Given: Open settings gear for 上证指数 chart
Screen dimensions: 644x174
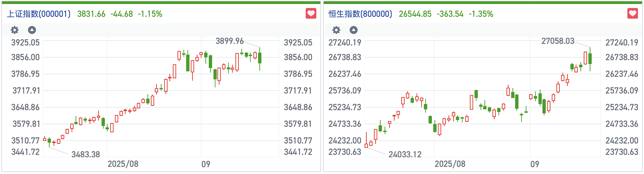Looking at the screenshot, I should tap(15, 30).
